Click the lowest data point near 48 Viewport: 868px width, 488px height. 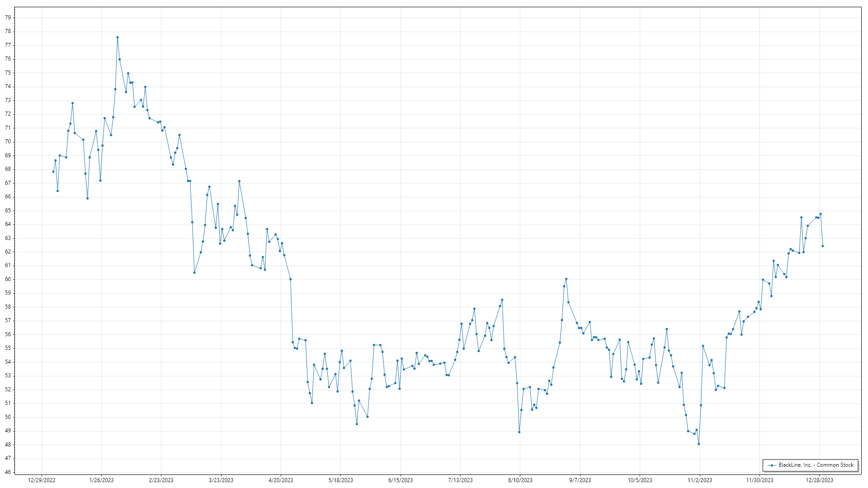pos(698,444)
